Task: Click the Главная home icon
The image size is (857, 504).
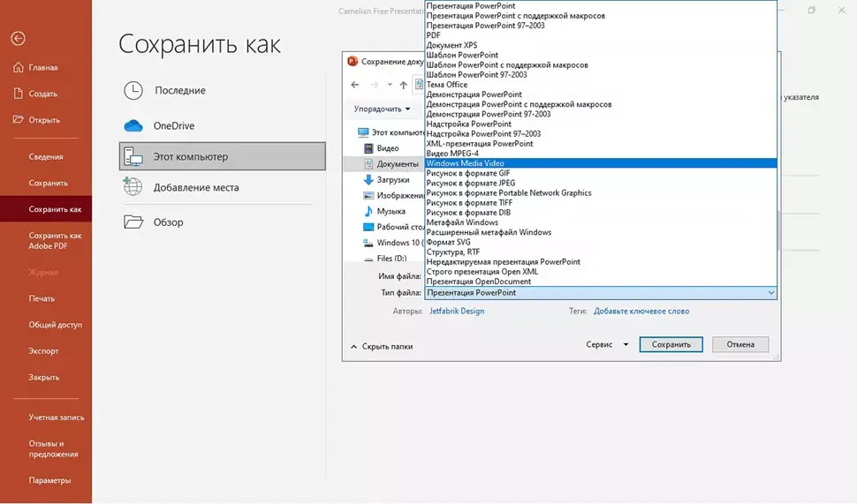Action: [18, 67]
